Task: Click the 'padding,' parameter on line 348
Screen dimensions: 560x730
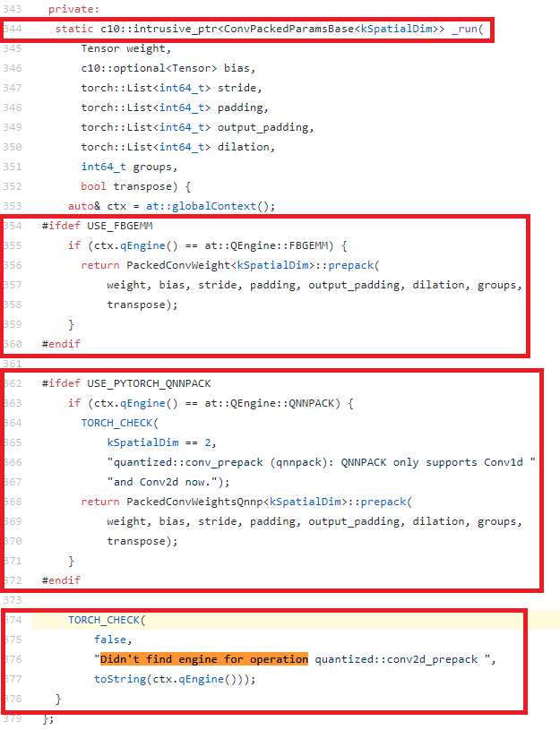Action: click(243, 107)
